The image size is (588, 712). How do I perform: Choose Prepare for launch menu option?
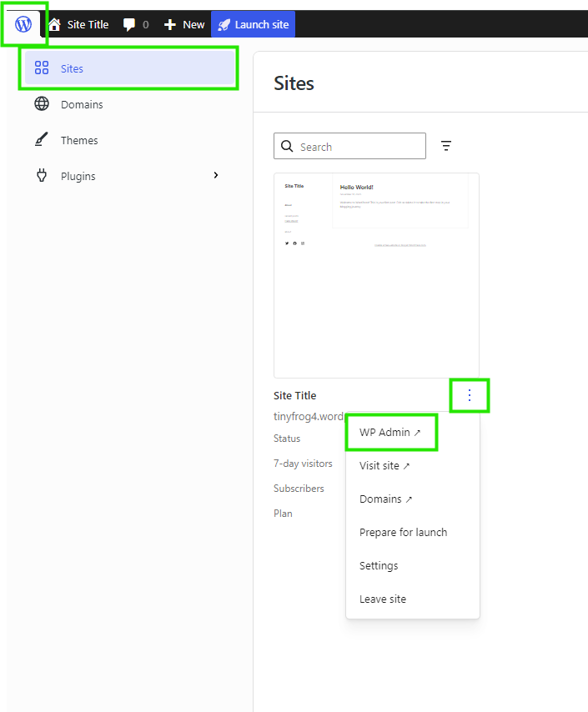coord(403,532)
